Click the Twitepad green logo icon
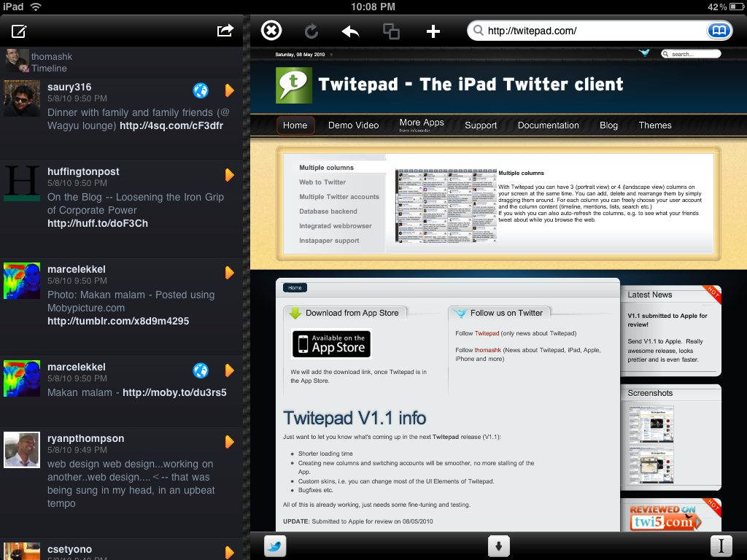This screenshot has height=560, width=747. click(x=294, y=85)
